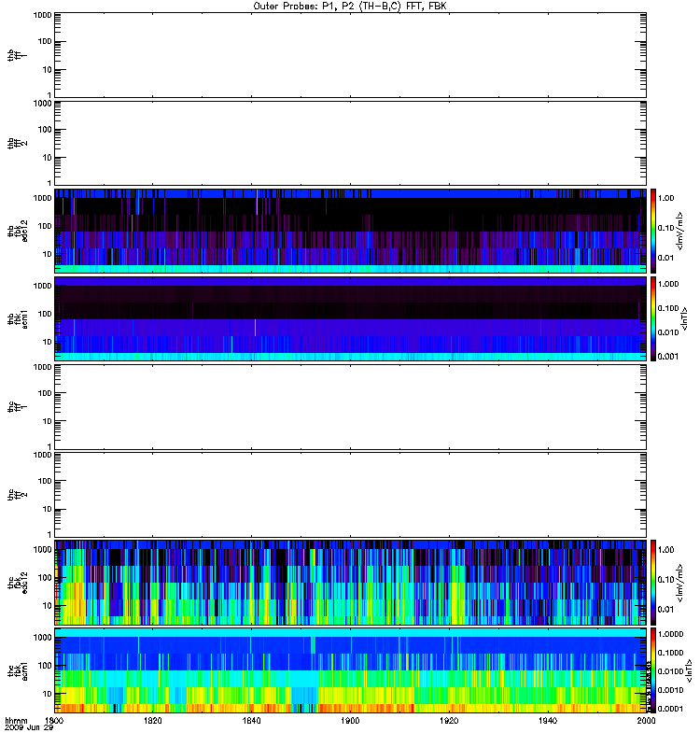Click the "1940" time axis label
700x747 pixels.
(548, 721)
